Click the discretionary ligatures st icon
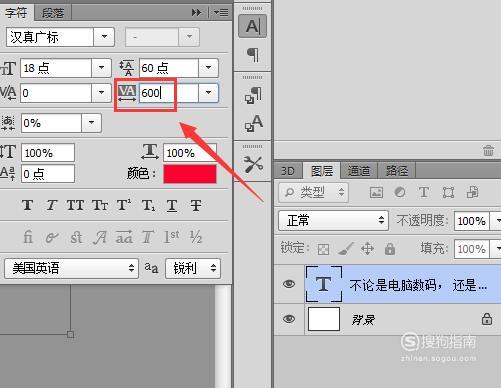The height and width of the screenshot is (388, 501). coord(76,237)
